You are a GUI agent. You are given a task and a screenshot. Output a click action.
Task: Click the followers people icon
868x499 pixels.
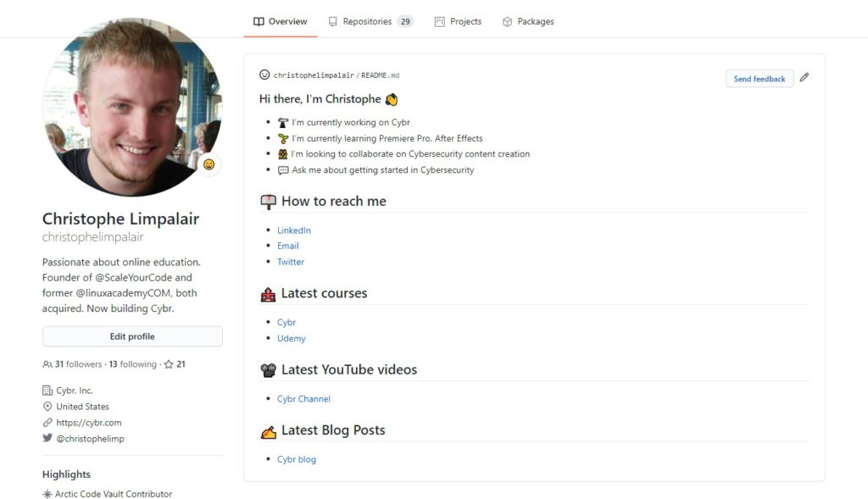(x=47, y=364)
